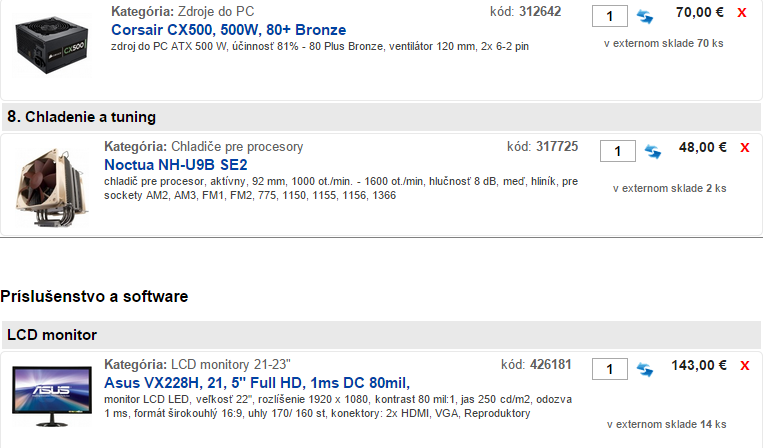
Task: Click refresh icon for Asus VX228H quantity
Action: click(x=645, y=368)
